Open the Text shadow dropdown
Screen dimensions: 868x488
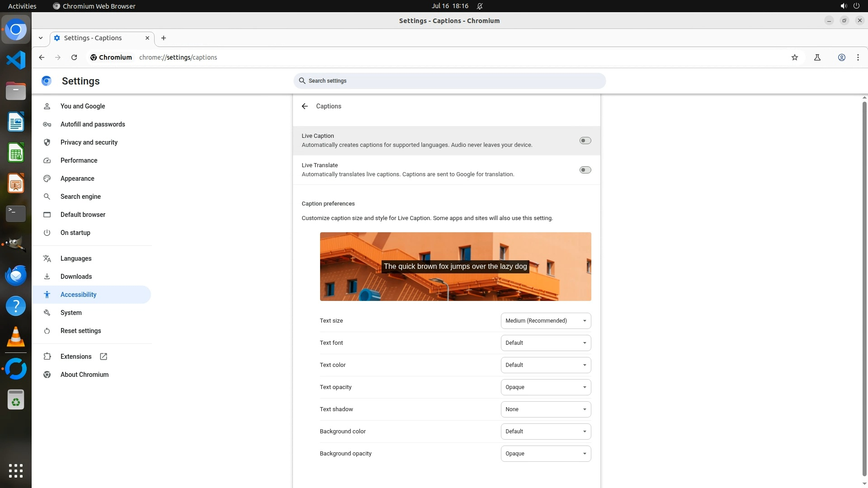546,409
